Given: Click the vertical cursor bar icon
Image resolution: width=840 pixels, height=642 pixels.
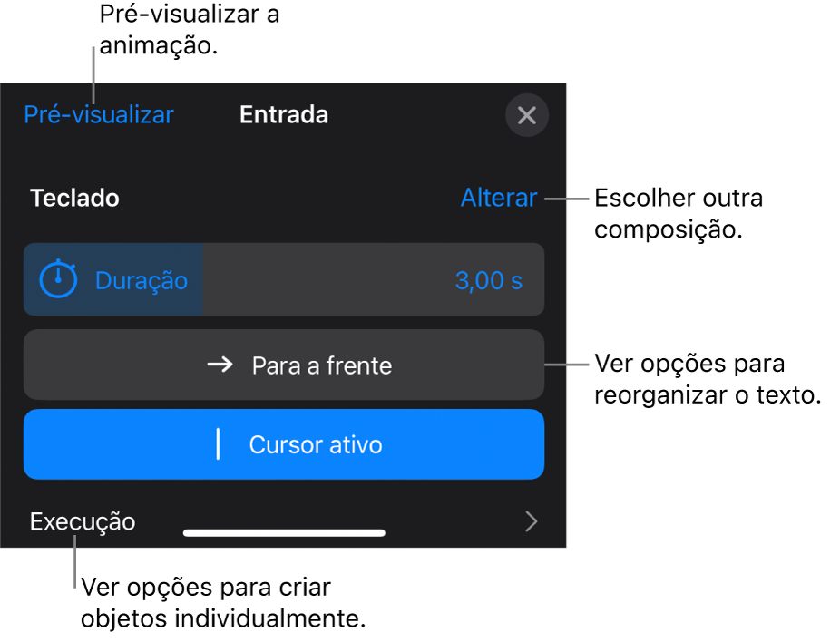Looking at the screenshot, I should coord(218,444).
